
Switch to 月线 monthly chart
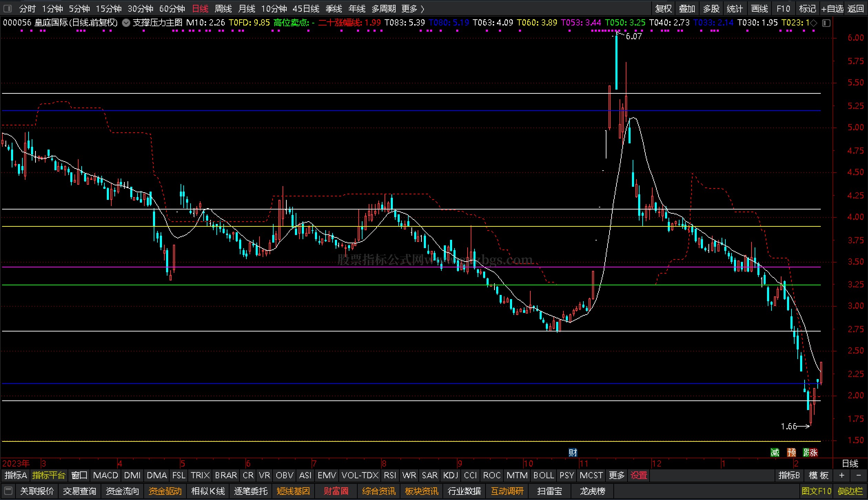pyautogui.click(x=247, y=9)
